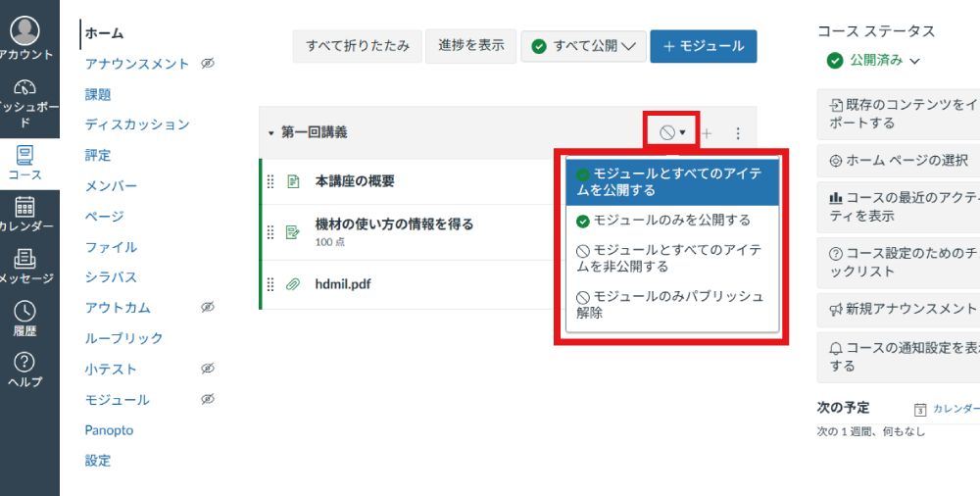Open the 評定 navigation link
The image size is (980, 496).
tap(98, 155)
